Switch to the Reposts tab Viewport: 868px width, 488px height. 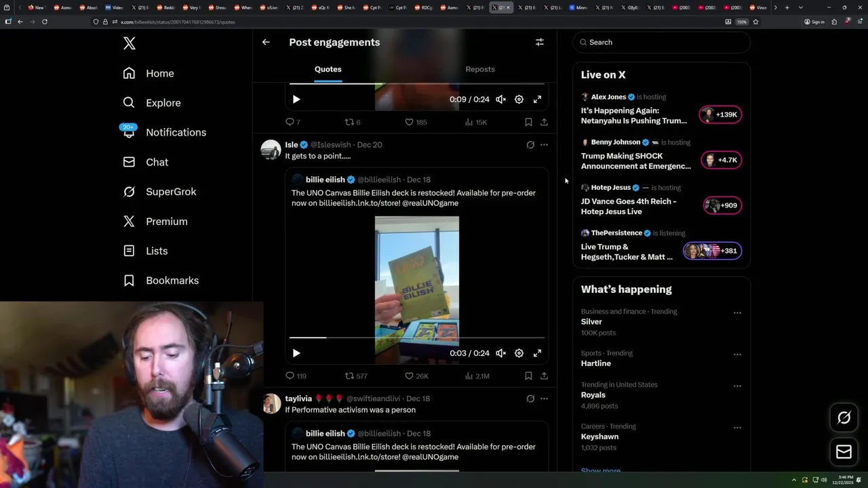[480, 69]
